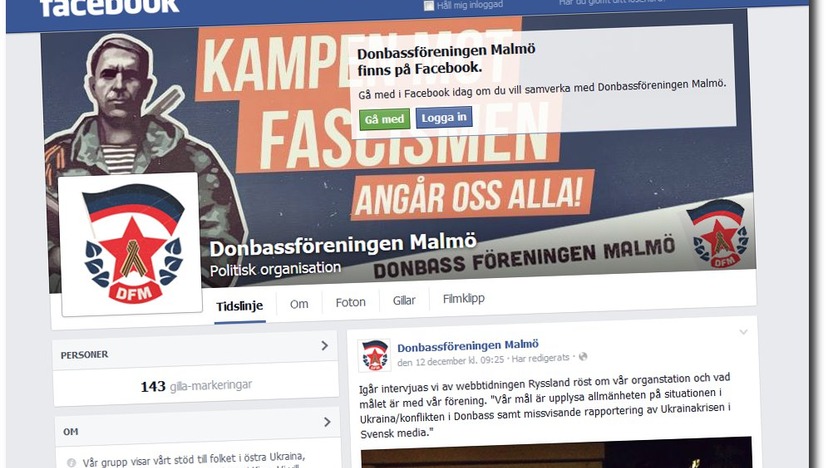Open the DFM profile picture
828x468 pixels.
[x=131, y=244]
